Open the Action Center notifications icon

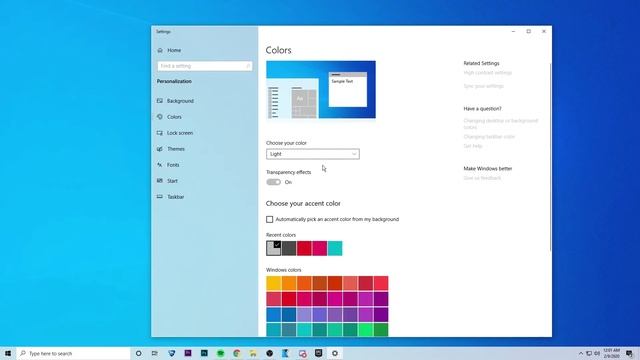pos(630,353)
